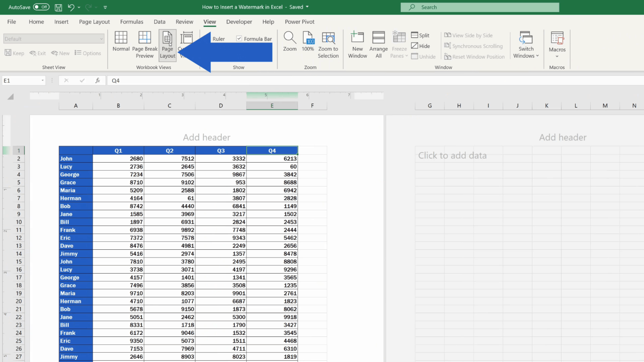Open Page Break Preview
This screenshot has width=644, height=362.
tap(145, 44)
